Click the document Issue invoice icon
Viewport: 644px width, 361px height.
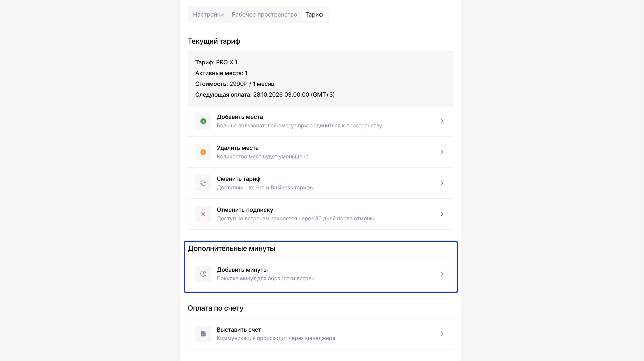pyautogui.click(x=203, y=334)
